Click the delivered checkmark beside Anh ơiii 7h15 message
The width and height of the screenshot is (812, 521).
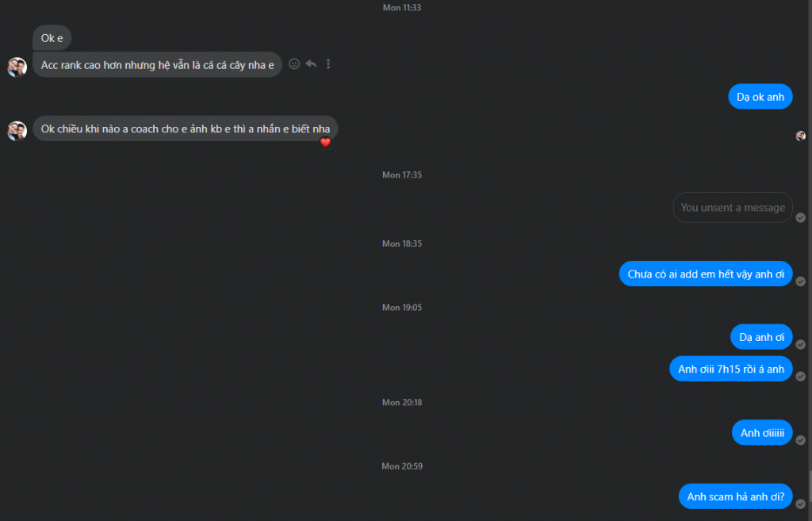801,377
